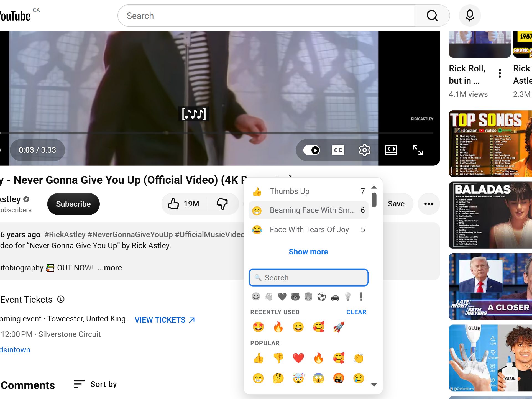Seek using the video progress bar
Screen dimensions: 532x399
tap(216, 133)
